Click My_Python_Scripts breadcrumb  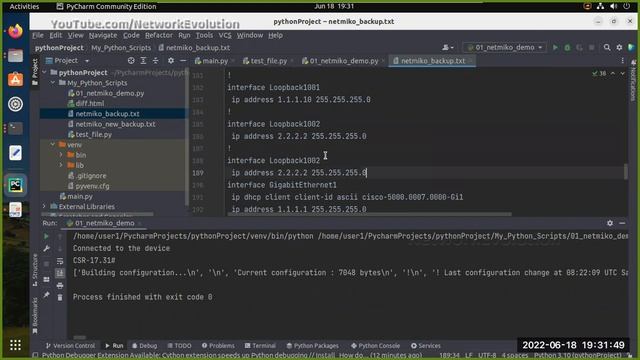(x=121, y=48)
